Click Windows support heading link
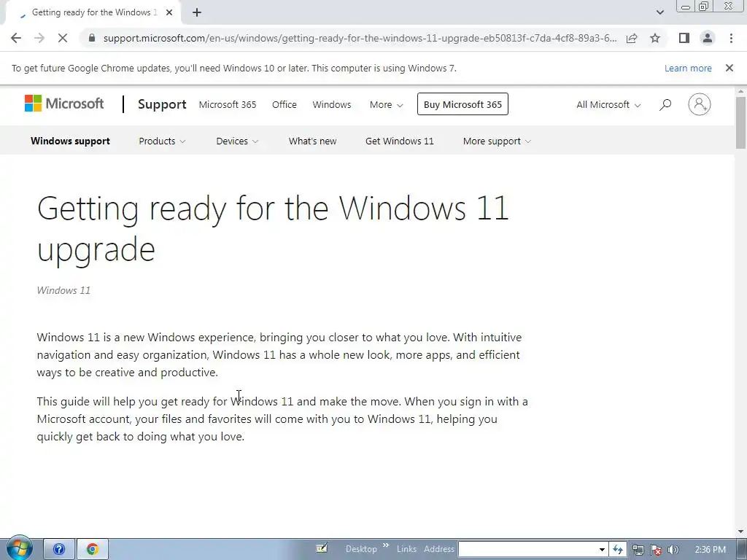Viewport: 747px width, 560px height. click(70, 141)
